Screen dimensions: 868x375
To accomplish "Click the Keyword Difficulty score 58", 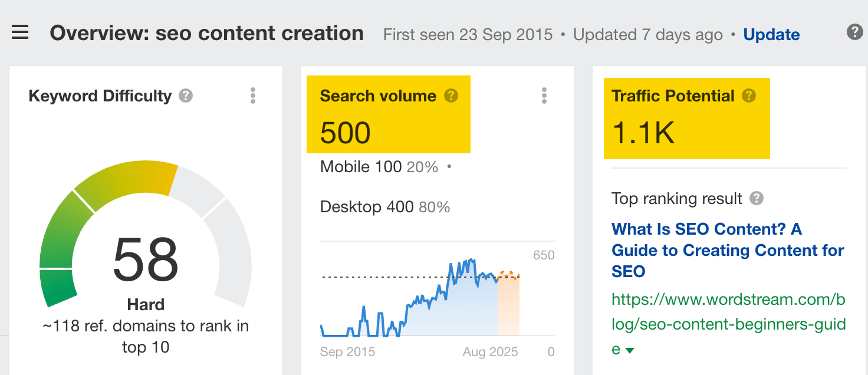I will point(146,259).
